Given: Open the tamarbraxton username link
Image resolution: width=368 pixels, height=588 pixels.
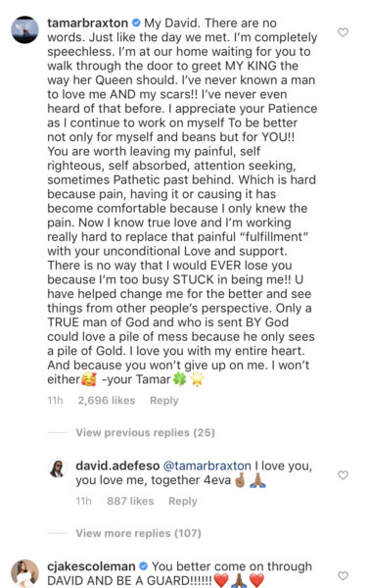Looking at the screenshot, I should (x=88, y=23).
